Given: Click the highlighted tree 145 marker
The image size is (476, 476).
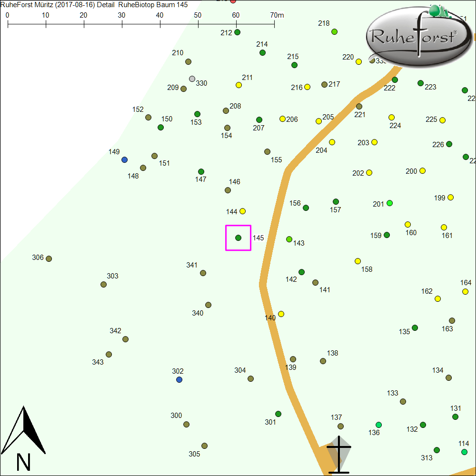Looking at the screenshot, I should point(238,238).
